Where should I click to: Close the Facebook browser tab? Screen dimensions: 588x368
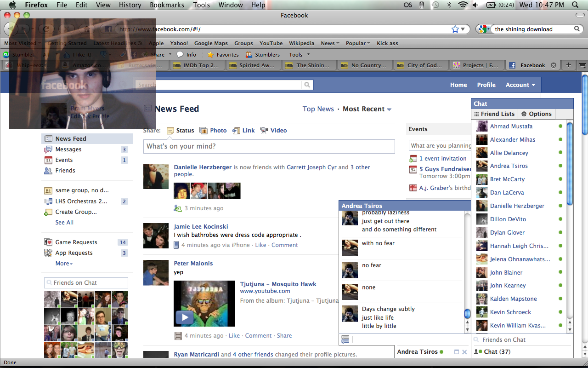click(554, 65)
